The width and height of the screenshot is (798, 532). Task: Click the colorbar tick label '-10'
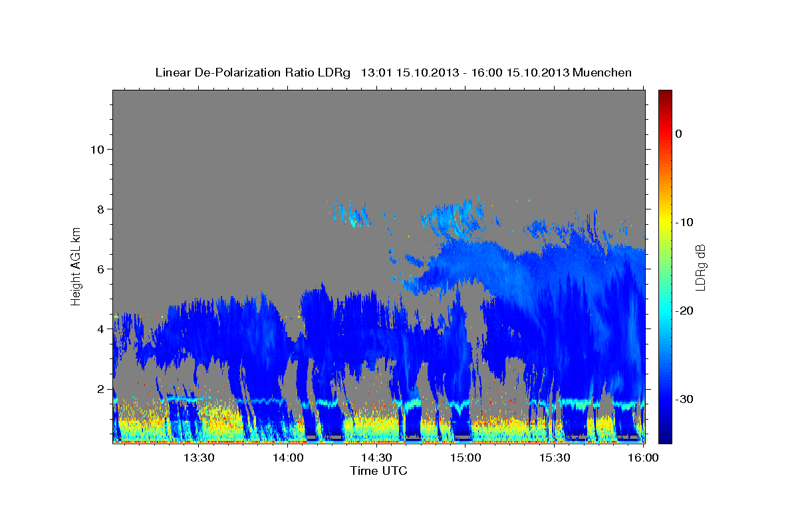(684, 222)
